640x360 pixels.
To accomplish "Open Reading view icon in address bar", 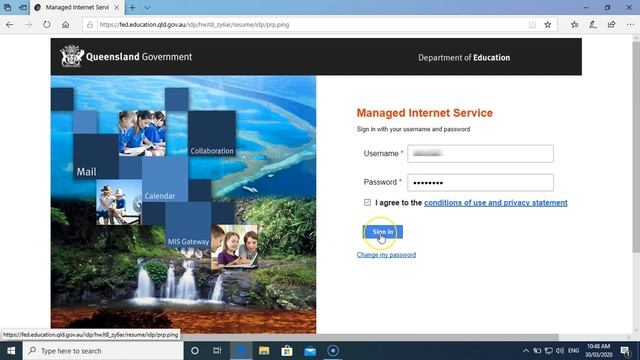I will [532, 25].
